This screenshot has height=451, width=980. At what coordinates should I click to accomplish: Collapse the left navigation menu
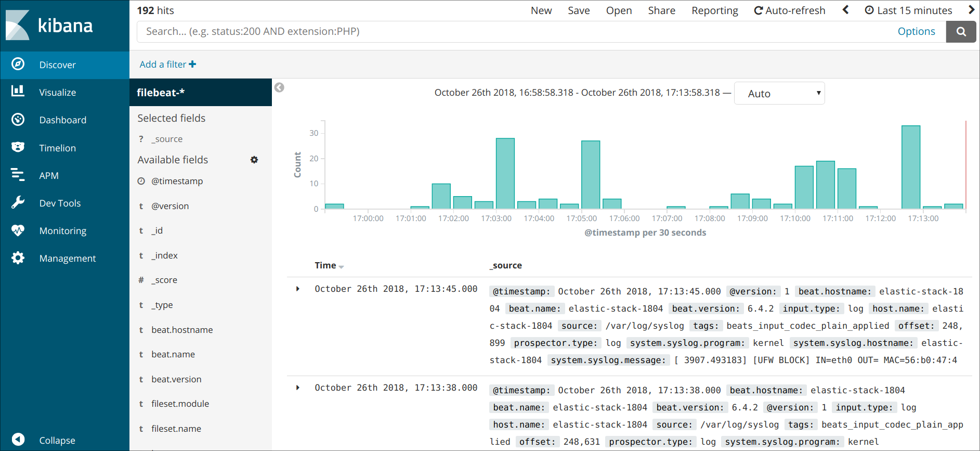[x=18, y=440]
